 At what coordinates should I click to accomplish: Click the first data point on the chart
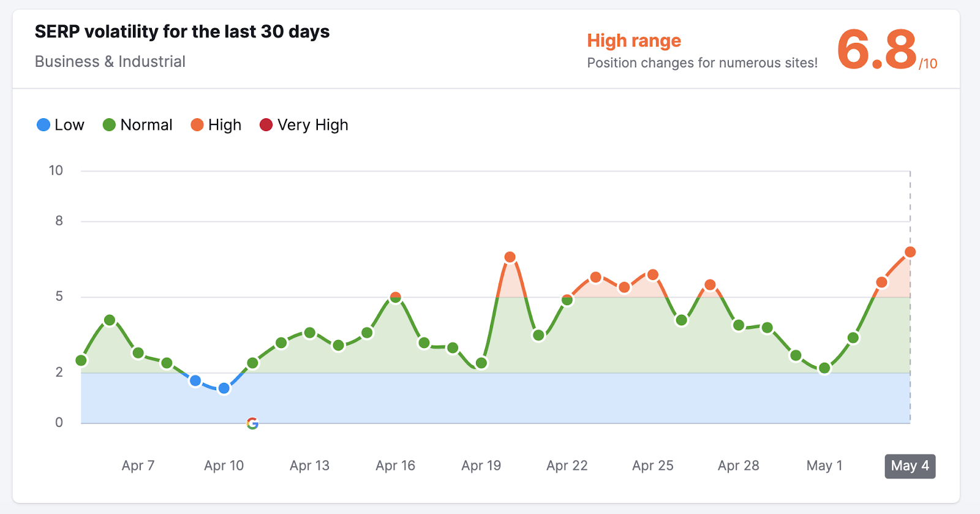pyautogui.click(x=81, y=360)
